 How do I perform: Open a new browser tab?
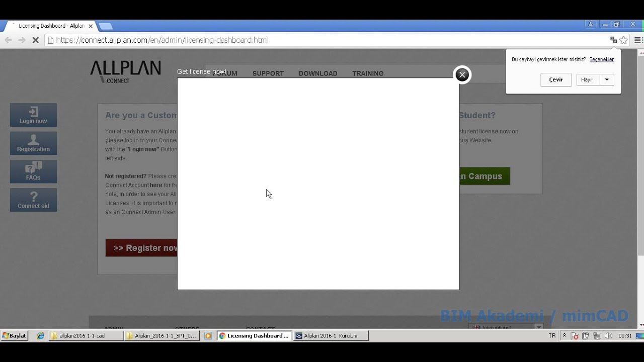click(105, 26)
